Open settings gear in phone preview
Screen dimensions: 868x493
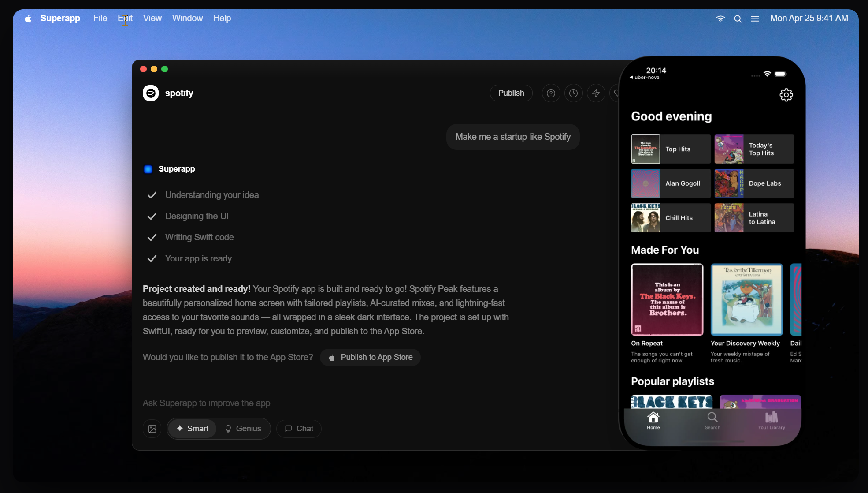(x=786, y=95)
